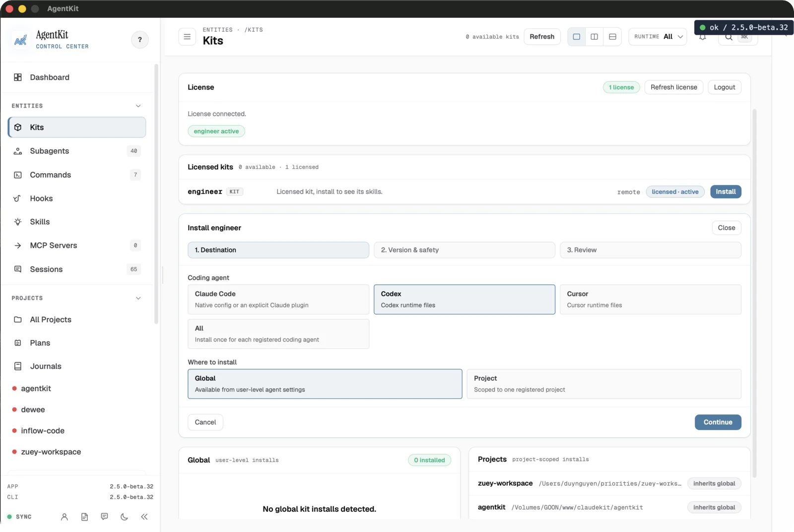
Task: Click the Hooks icon in the sidebar
Action: point(18,199)
